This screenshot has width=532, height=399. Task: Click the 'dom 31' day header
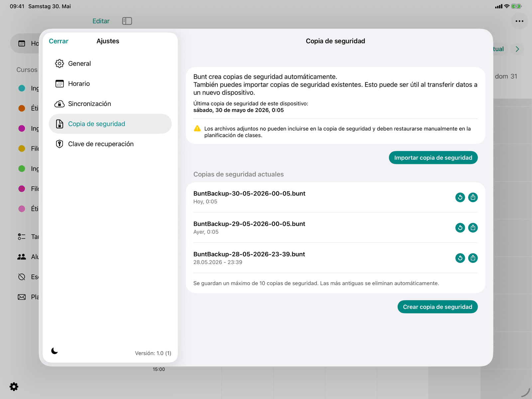(x=506, y=76)
